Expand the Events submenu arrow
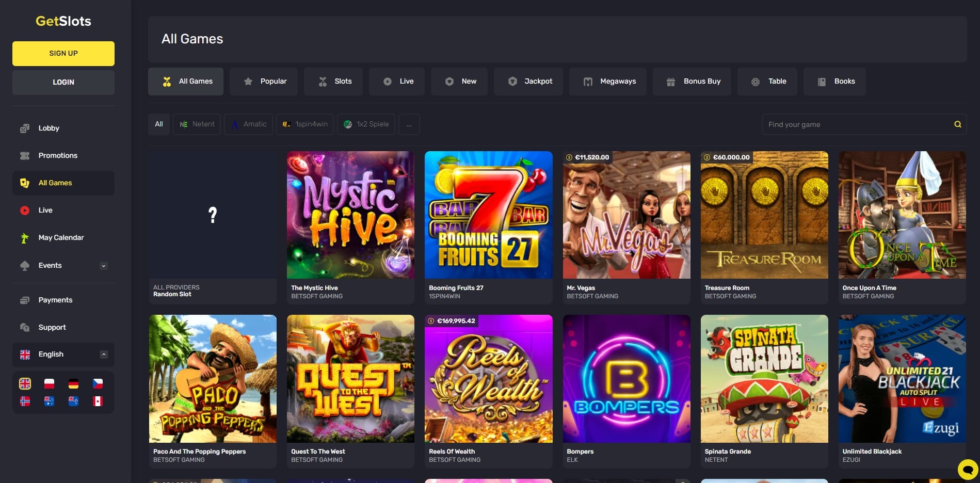Image resolution: width=980 pixels, height=483 pixels. pyautogui.click(x=104, y=266)
